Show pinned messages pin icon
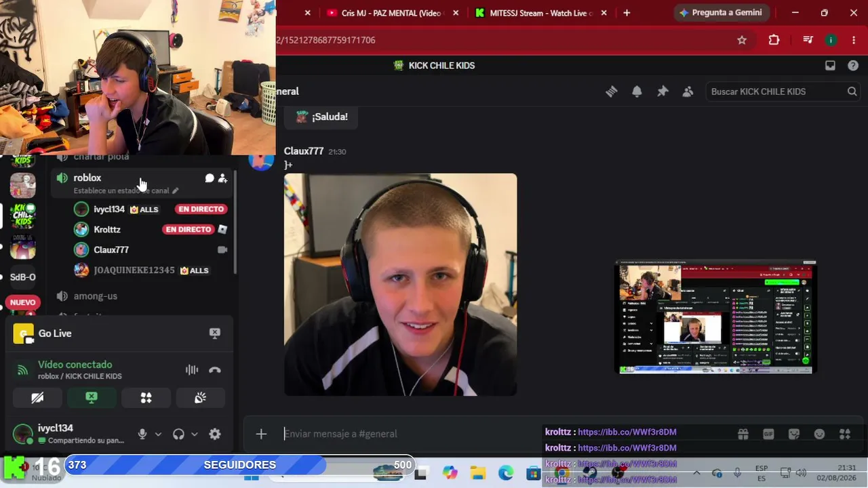The image size is (868, 488). click(x=663, y=91)
